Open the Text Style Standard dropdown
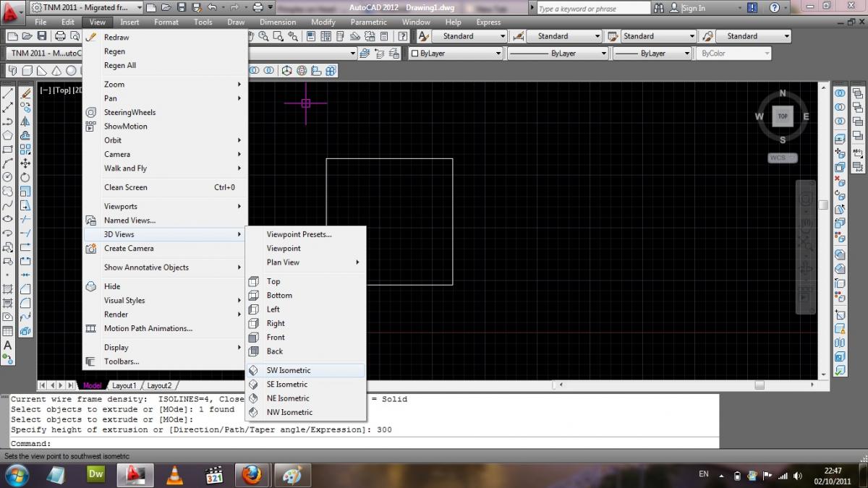868x488 pixels. click(470, 36)
